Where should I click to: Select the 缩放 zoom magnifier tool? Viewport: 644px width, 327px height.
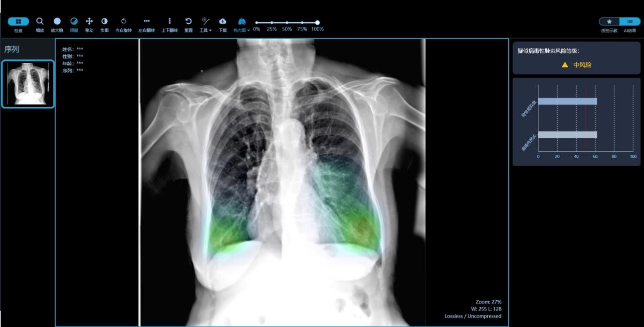[40, 21]
